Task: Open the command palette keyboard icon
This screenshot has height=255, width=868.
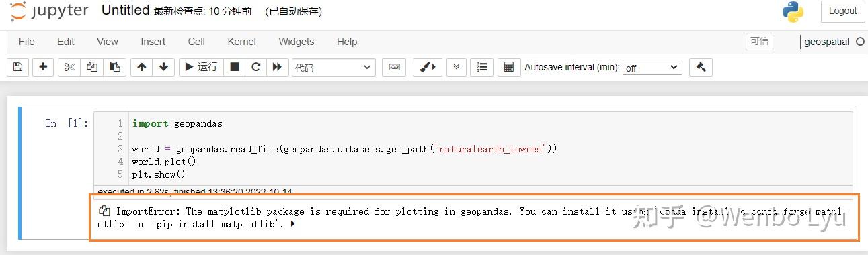Action: coord(394,67)
